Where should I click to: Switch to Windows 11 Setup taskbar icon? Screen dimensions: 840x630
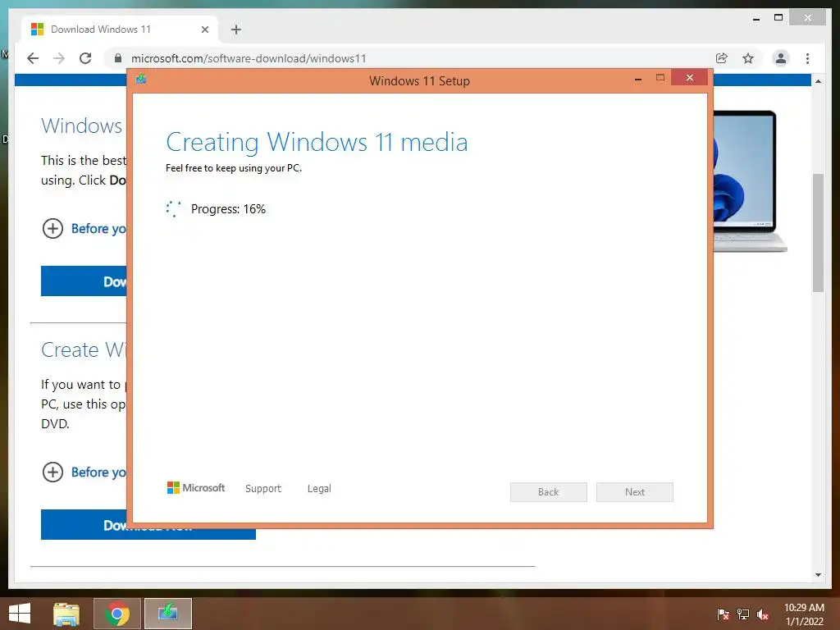pyautogui.click(x=167, y=614)
